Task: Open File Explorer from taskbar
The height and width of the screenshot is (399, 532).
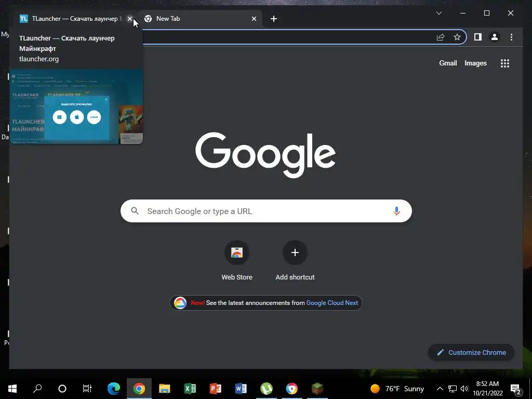Action: 164,389
